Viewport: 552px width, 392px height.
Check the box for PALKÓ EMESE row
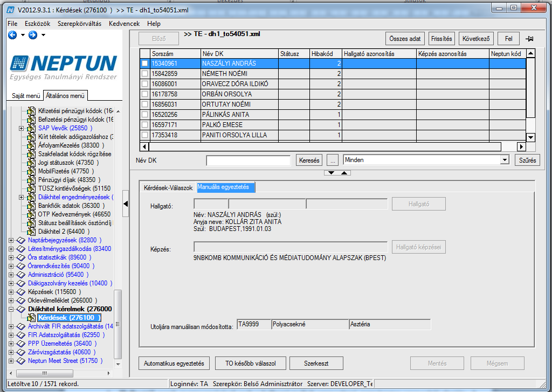pyautogui.click(x=144, y=125)
